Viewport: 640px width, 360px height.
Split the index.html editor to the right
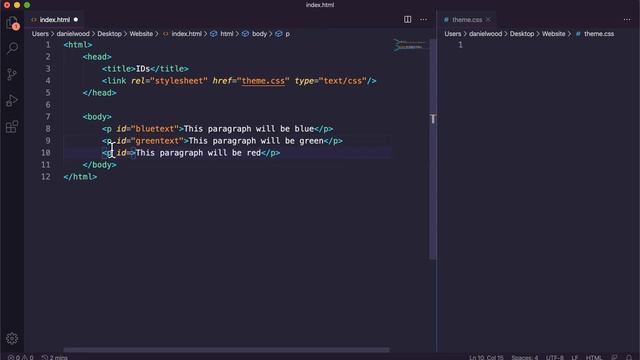coord(407,20)
